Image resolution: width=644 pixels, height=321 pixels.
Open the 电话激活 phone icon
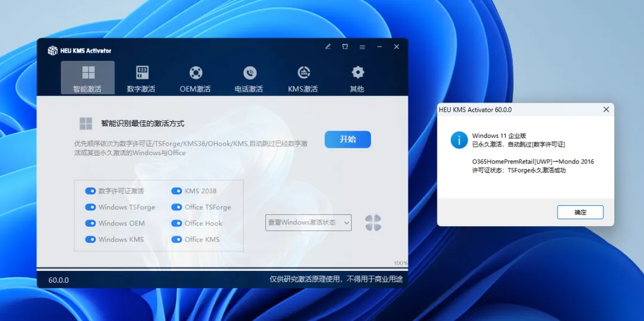[249, 73]
